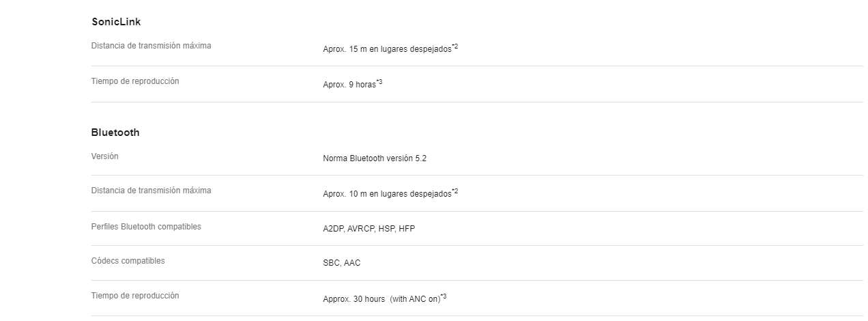
Task: Click the SonicLink 'Distancia de transmisión máxima' label
Action: [x=151, y=46]
